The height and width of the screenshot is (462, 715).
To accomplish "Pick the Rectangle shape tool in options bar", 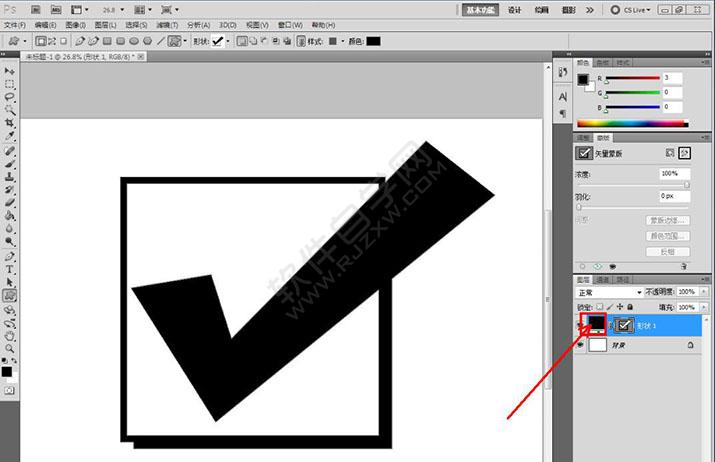I will pos(107,41).
